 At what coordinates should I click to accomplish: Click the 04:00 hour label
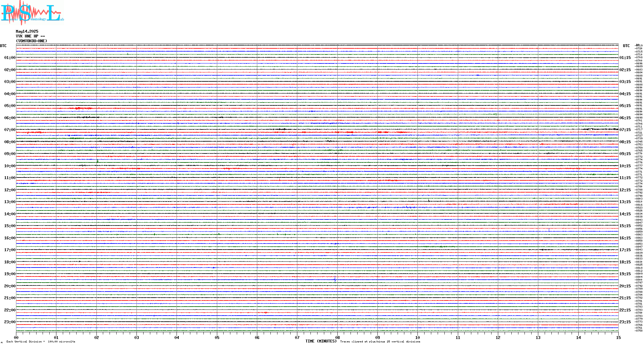pyautogui.click(x=10, y=94)
